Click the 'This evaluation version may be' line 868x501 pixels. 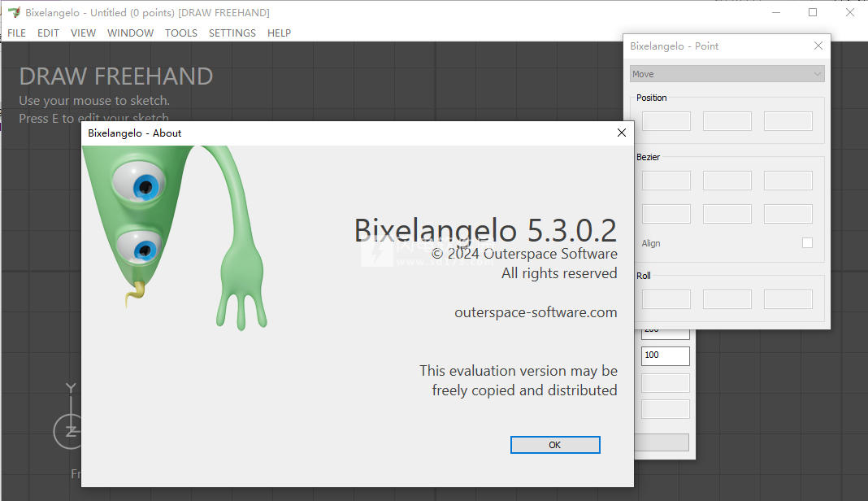point(519,371)
